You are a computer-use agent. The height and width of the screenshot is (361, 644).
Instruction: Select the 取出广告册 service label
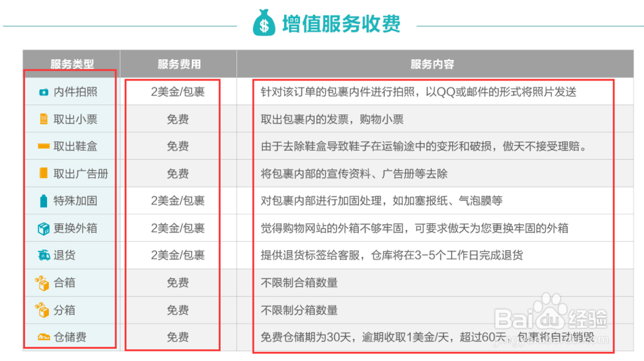pyautogui.click(x=81, y=173)
